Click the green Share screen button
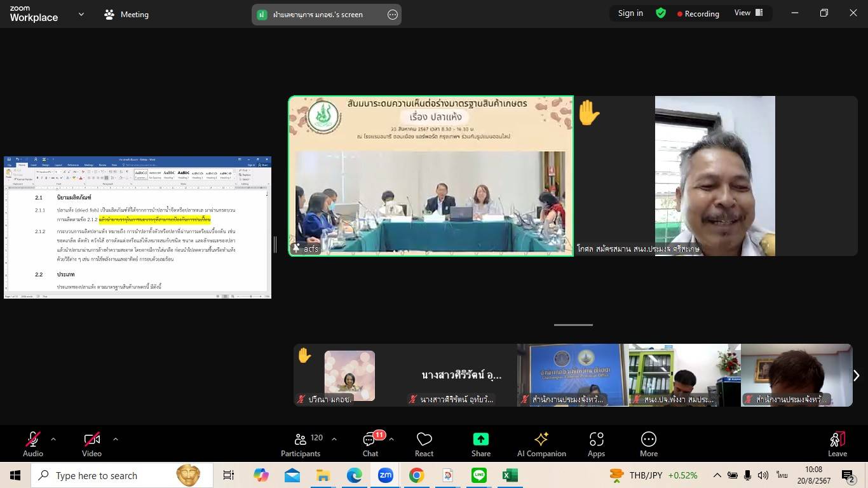The image size is (868, 488). (x=480, y=444)
